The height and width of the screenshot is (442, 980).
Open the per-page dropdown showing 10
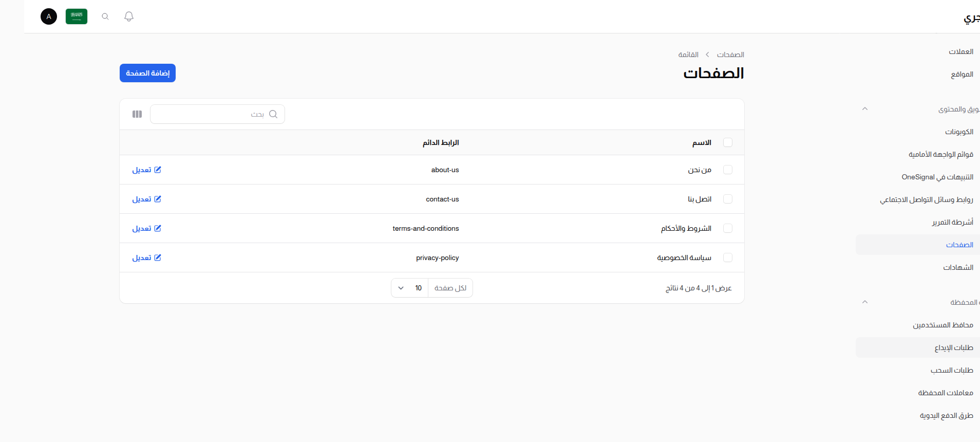click(409, 288)
